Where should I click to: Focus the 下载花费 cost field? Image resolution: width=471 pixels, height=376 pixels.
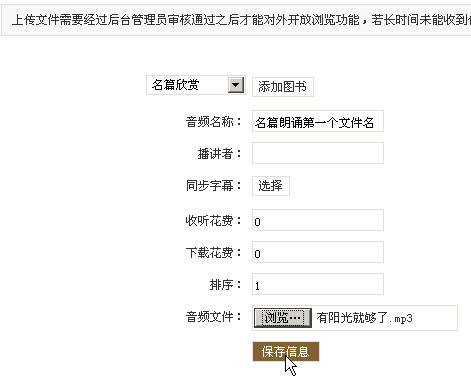pyautogui.click(x=318, y=252)
